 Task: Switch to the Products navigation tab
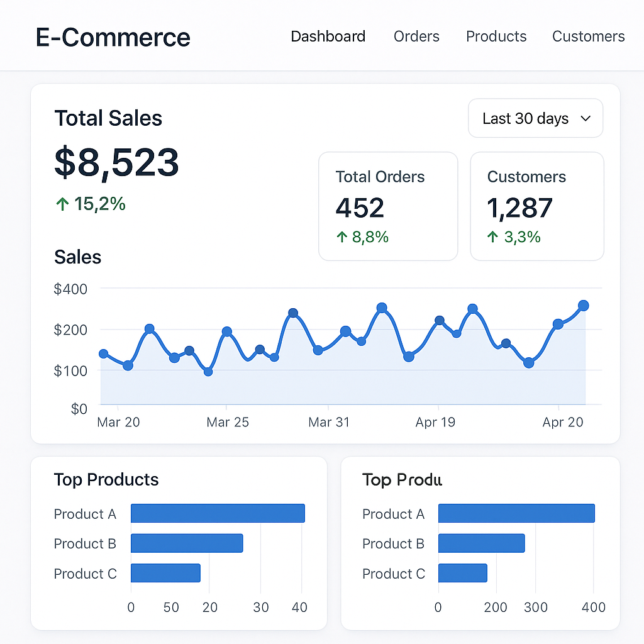(x=496, y=36)
